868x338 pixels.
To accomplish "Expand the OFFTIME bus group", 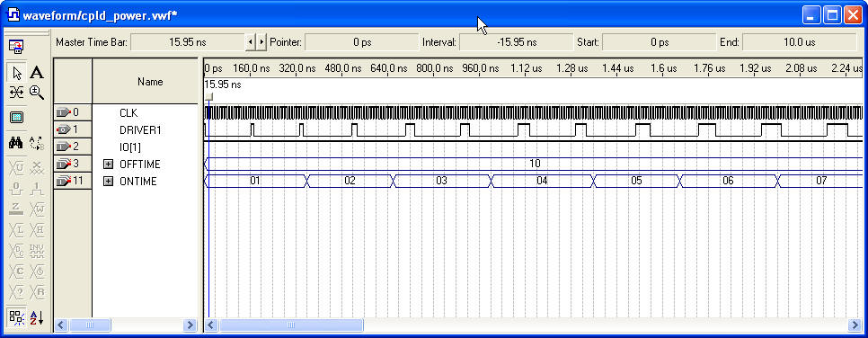I will [x=109, y=165].
